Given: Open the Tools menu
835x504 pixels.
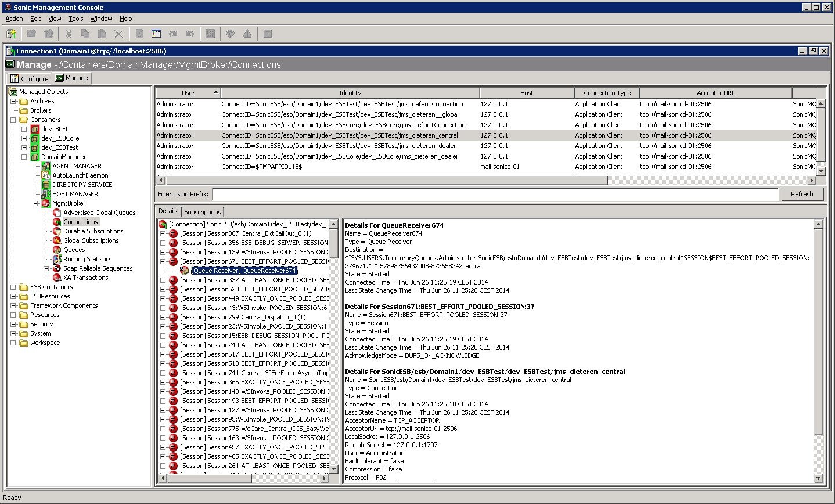Looking at the screenshot, I should [76, 19].
